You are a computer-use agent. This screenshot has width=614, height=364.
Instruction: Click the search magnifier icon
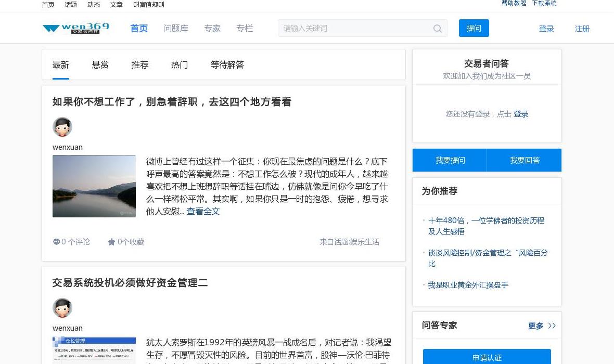(x=438, y=29)
